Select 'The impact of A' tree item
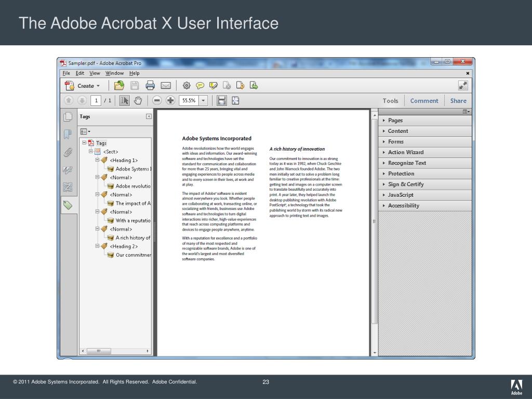Screen dimensions: 532x399 click(133, 203)
